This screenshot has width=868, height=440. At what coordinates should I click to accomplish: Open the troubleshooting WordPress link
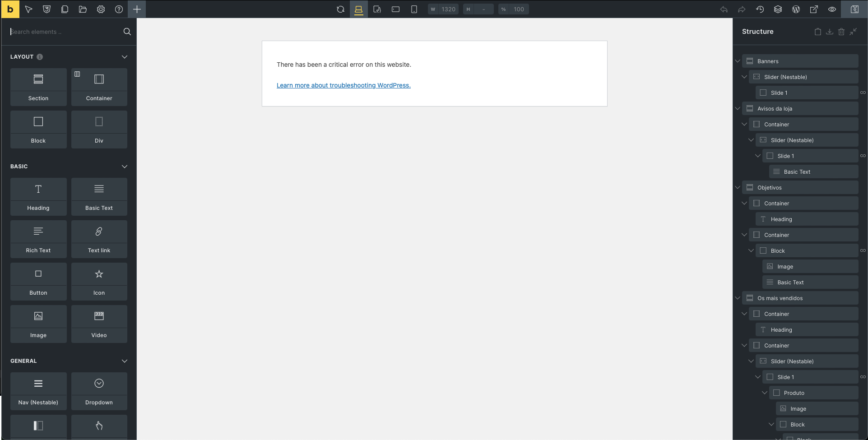tap(343, 85)
